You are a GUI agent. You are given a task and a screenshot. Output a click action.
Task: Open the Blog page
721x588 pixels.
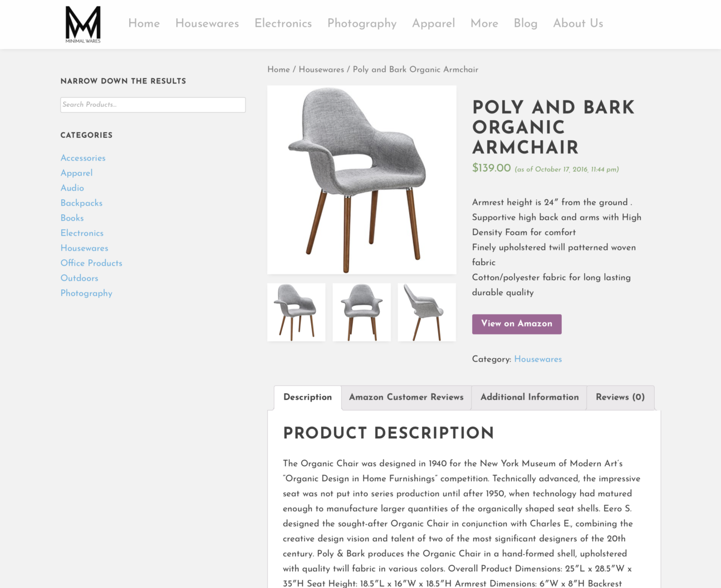(x=526, y=23)
